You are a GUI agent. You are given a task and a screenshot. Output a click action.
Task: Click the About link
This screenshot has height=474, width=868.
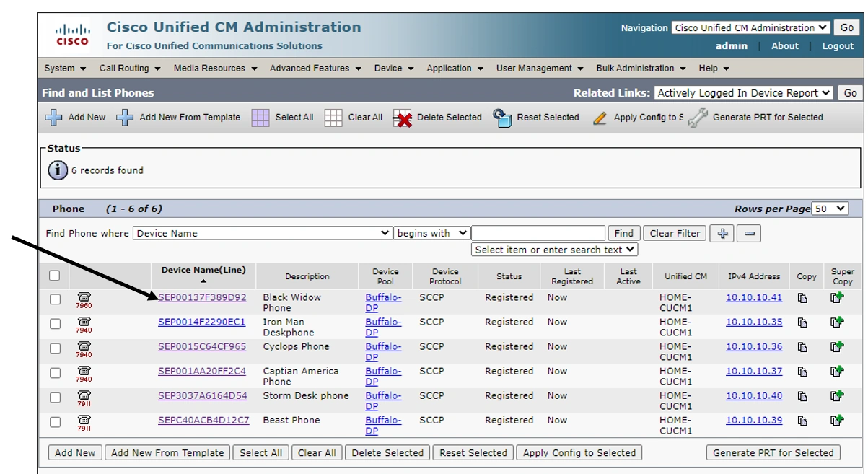pos(785,45)
